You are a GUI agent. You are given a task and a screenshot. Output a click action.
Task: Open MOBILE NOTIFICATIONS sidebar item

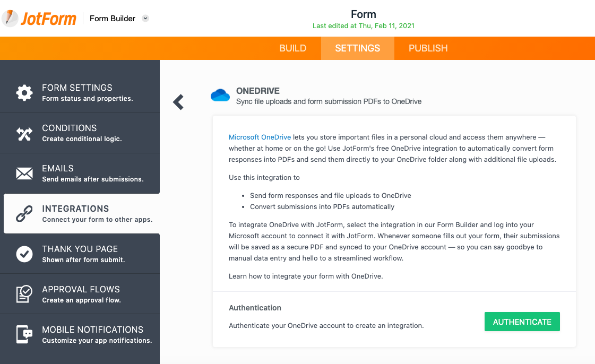click(80, 334)
